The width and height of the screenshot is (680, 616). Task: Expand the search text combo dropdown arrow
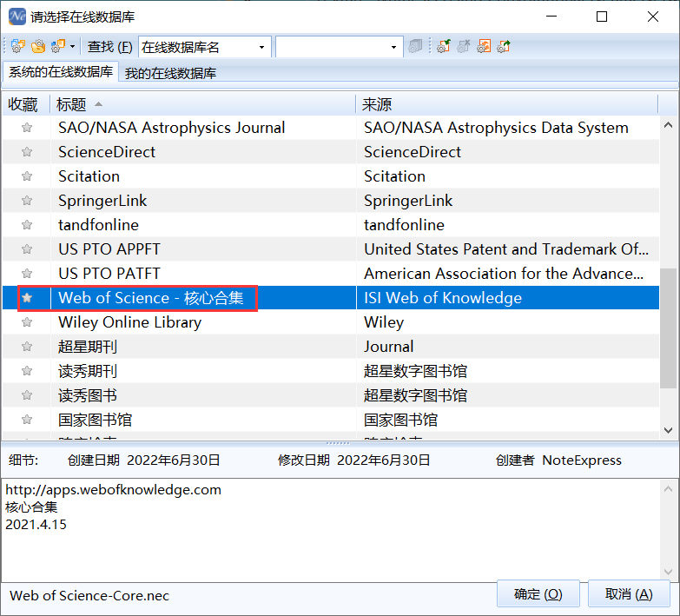pyautogui.click(x=393, y=47)
